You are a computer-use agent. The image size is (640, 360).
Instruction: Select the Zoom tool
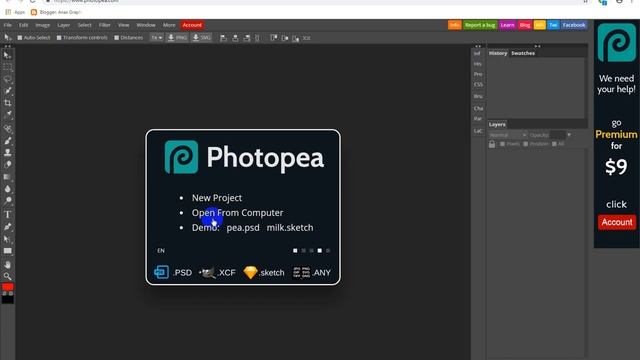(7, 276)
